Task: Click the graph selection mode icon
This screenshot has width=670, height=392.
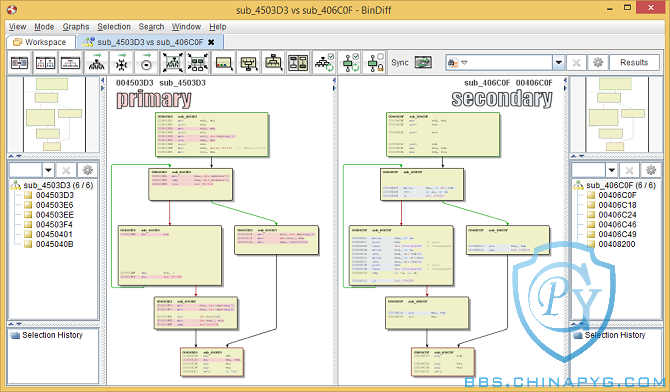Action: (x=248, y=63)
